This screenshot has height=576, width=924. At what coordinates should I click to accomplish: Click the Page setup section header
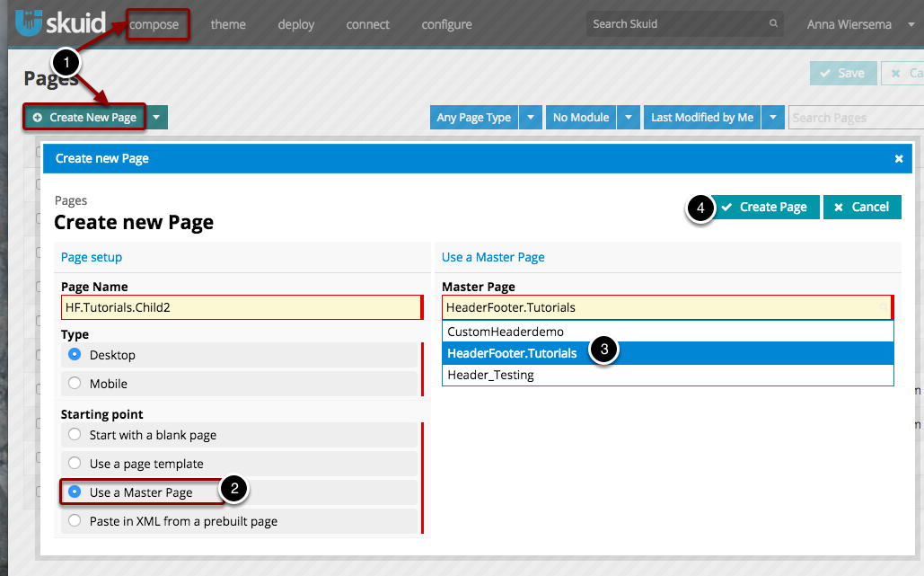(92, 257)
